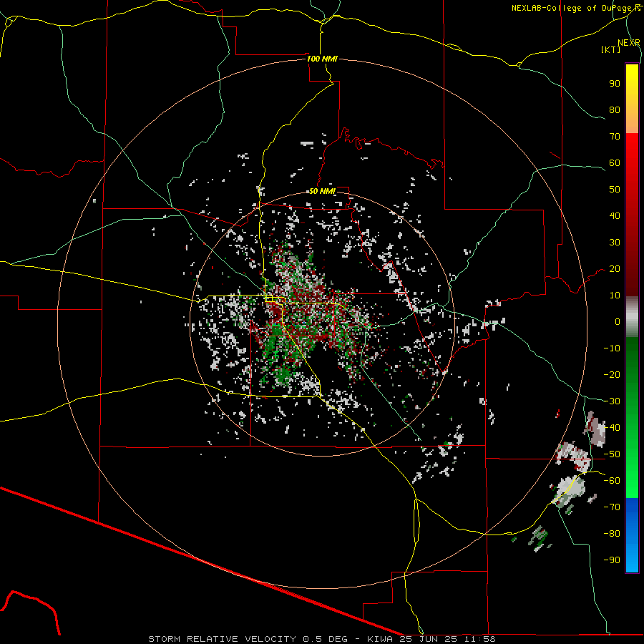Select the positive "60" velocity scale label
The width and height of the screenshot is (644, 644).
pyautogui.click(x=615, y=163)
